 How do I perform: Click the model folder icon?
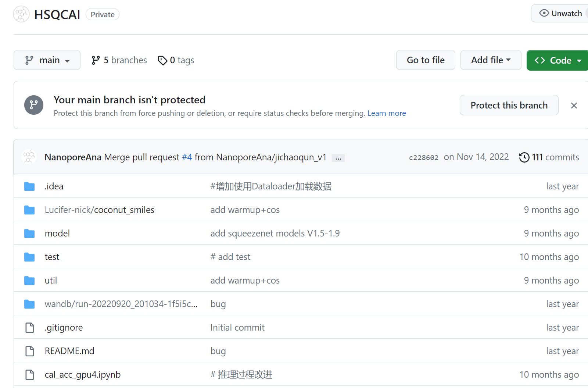click(x=29, y=234)
